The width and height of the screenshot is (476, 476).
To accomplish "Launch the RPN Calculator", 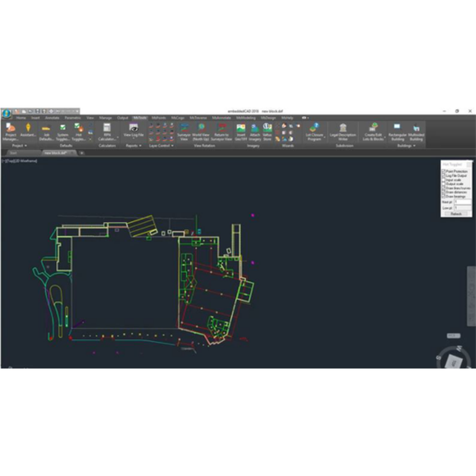I will click(x=107, y=131).
